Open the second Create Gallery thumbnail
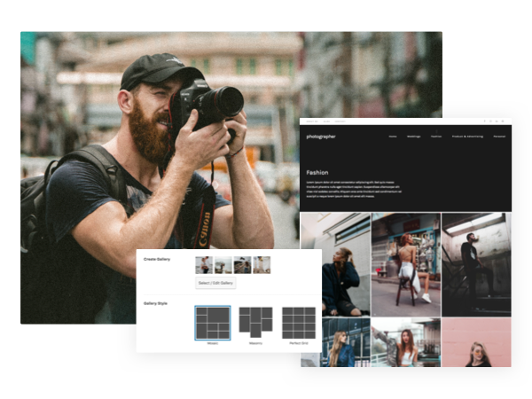 pos(223,264)
